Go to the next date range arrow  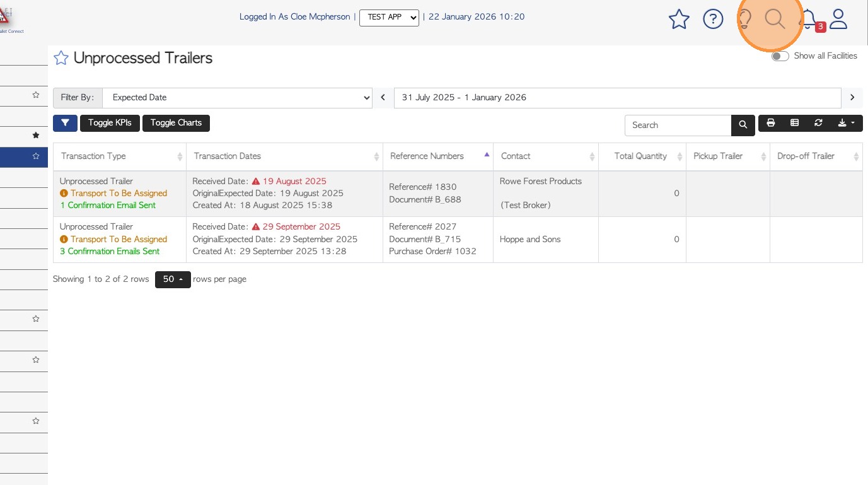(x=852, y=98)
